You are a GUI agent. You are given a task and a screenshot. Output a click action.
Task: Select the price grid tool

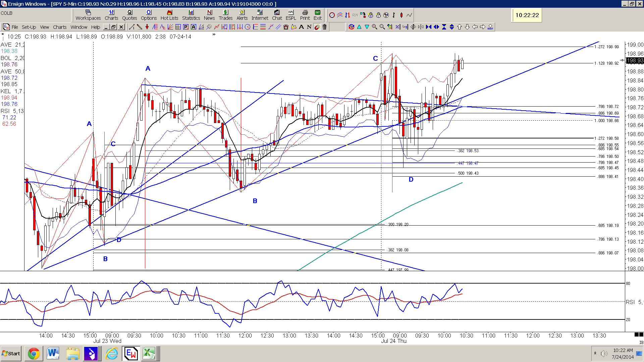(178, 27)
